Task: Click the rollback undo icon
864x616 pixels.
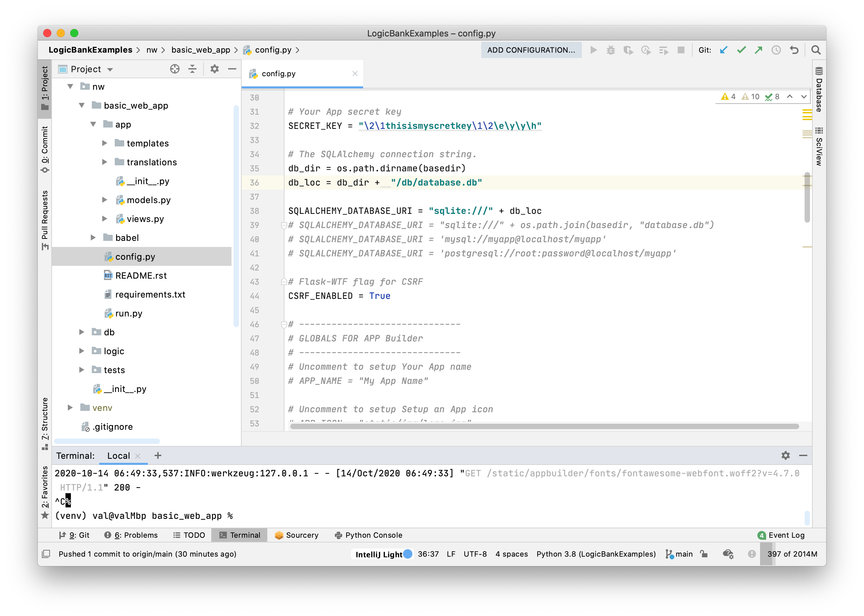Action: click(794, 50)
